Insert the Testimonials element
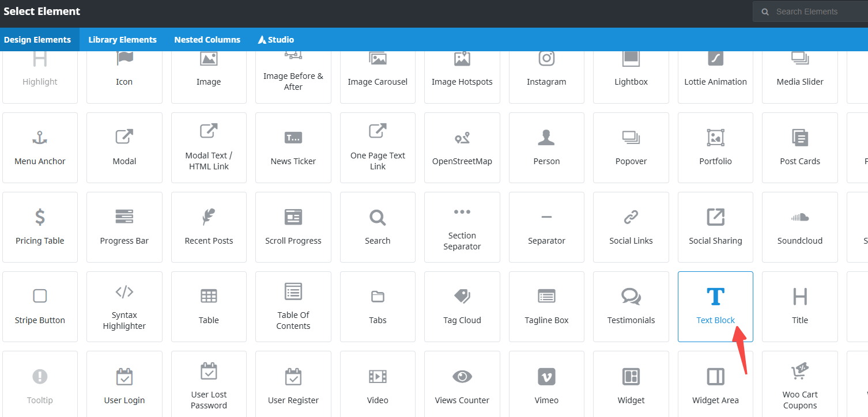Viewport: 868px width, 417px height. 631,306
